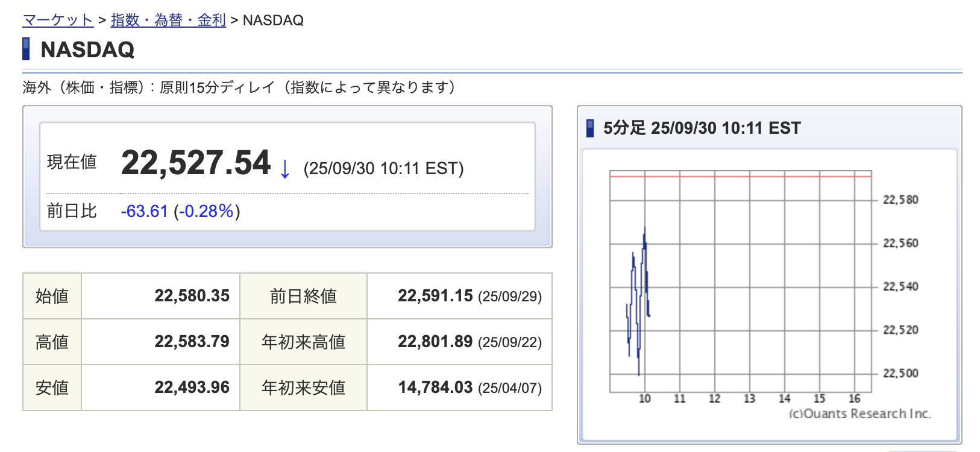
Task: Click the マーケット breadcrumb link
Action: (x=57, y=20)
